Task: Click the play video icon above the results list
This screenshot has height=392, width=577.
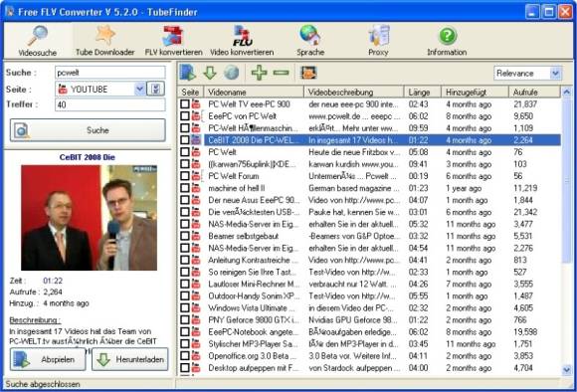Action: (x=188, y=73)
